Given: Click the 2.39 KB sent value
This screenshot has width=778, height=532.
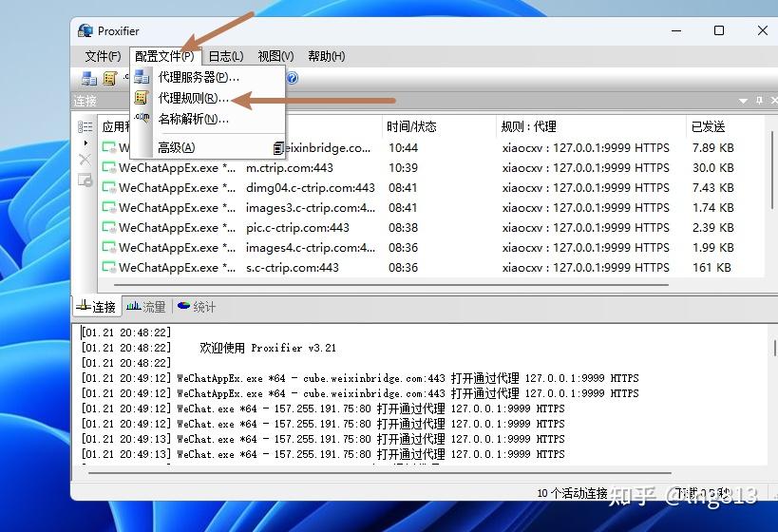Looking at the screenshot, I should pyautogui.click(x=713, y=227).
